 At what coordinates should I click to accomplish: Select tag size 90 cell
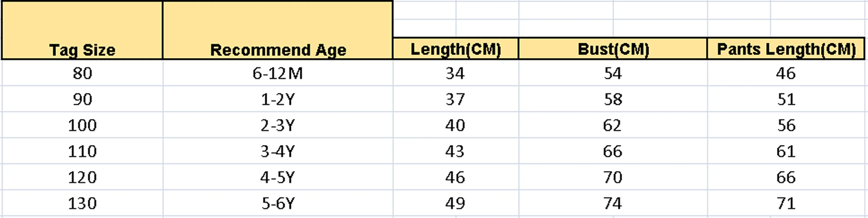82,99
